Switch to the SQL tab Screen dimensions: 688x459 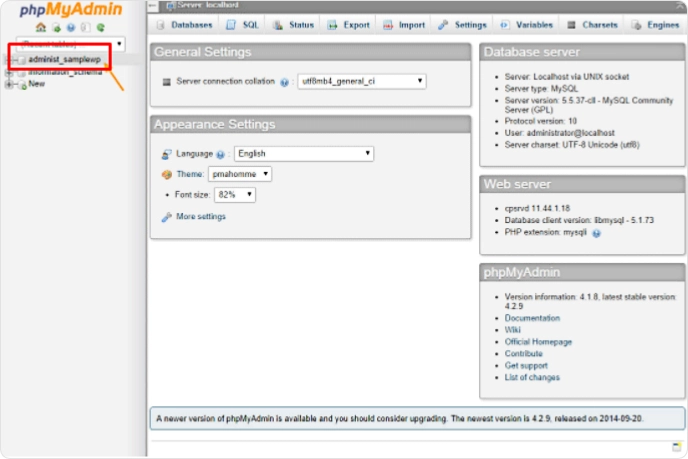(x=243, y=25)
